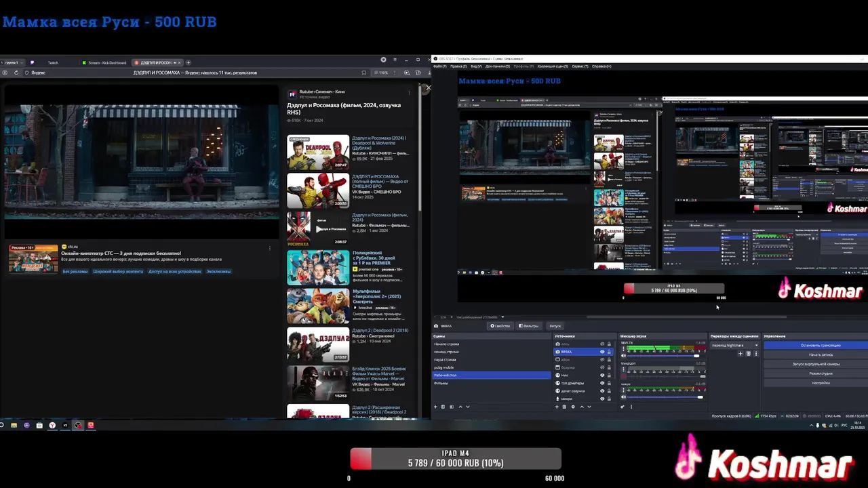Open new browser tab with plus button
This screenshot has width=868, height=488.
[188, 62]
